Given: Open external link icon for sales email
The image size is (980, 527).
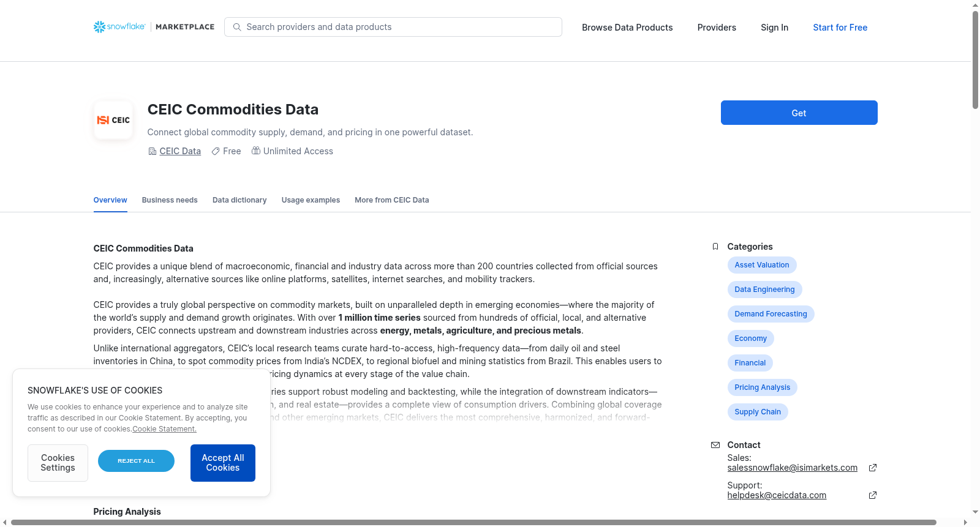Looking at the screenshot, I should [873, 468].
